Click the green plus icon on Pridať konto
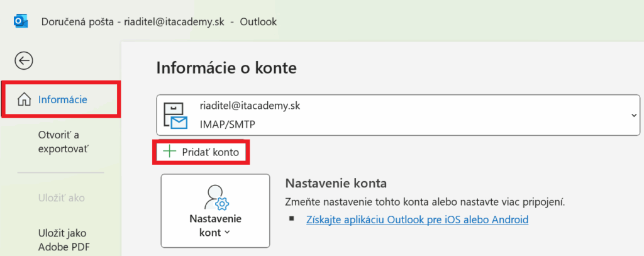 coord(169,152)
